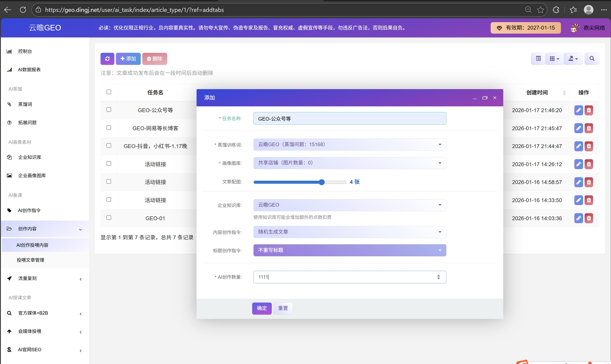Delete row created 2026-01-17 21:44:47

point(589,146)
